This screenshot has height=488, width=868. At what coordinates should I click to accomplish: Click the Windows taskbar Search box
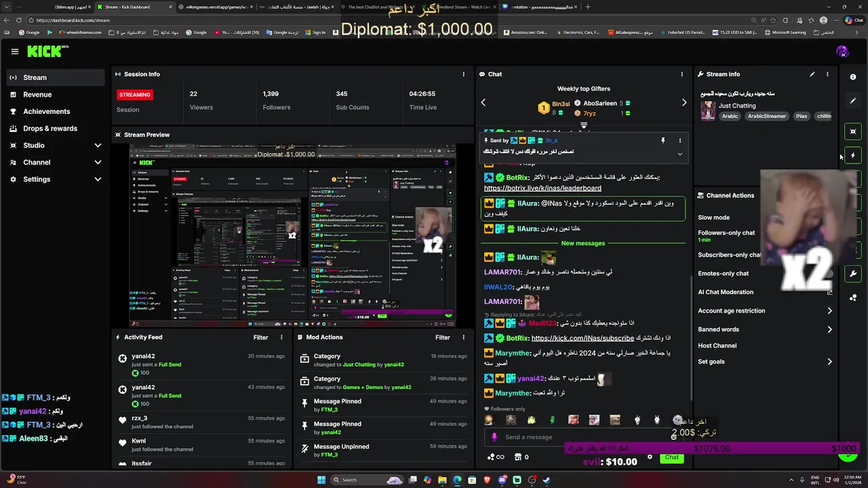pyautogui.click(x=366, y=480)
